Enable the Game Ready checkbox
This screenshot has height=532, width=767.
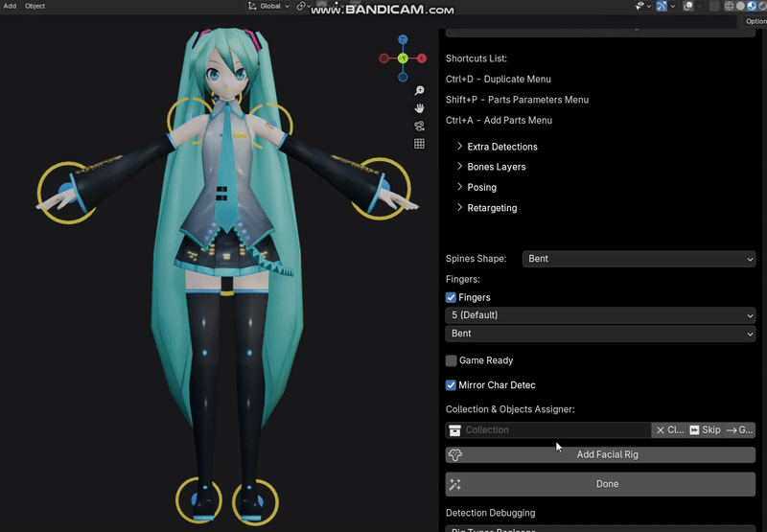[x=451, y=360]
